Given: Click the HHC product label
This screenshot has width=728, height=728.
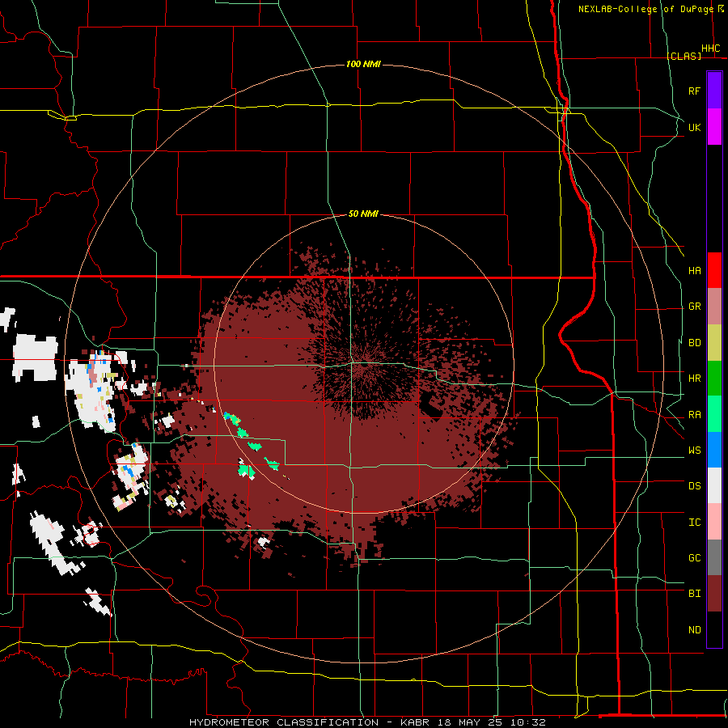Looking at the screenshot, I should point(711,49).
